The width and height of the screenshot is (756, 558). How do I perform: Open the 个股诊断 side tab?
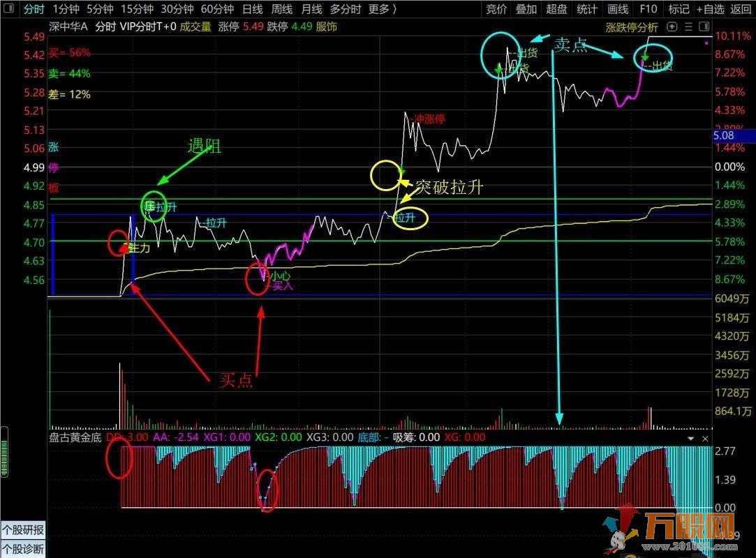[23, 549]
